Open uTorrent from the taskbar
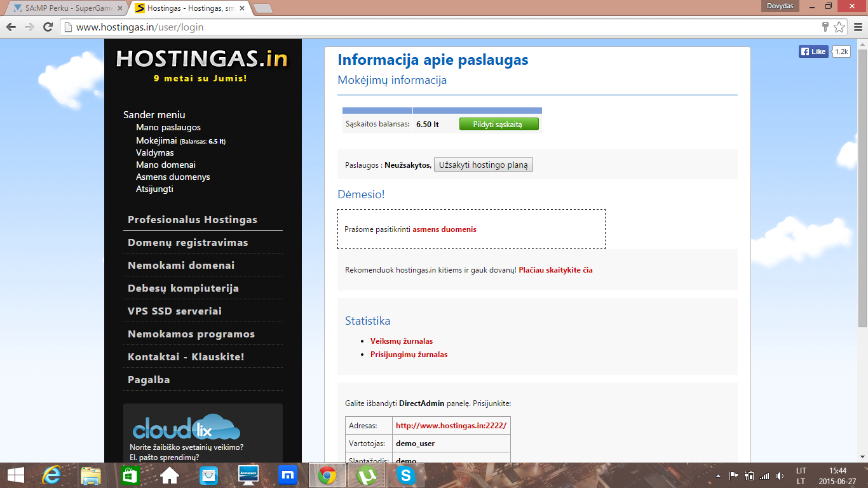The height and width of the screenshot is (488, 868). click(x=366, y=475)
